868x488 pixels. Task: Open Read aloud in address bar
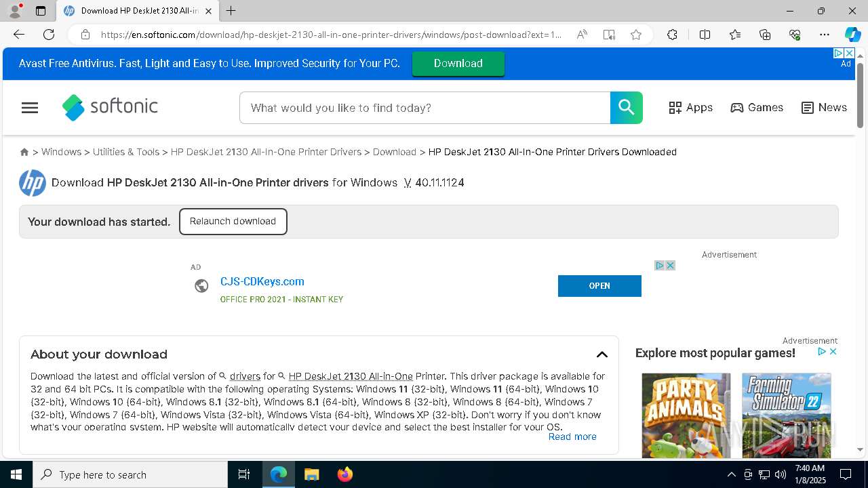point(582,35)
